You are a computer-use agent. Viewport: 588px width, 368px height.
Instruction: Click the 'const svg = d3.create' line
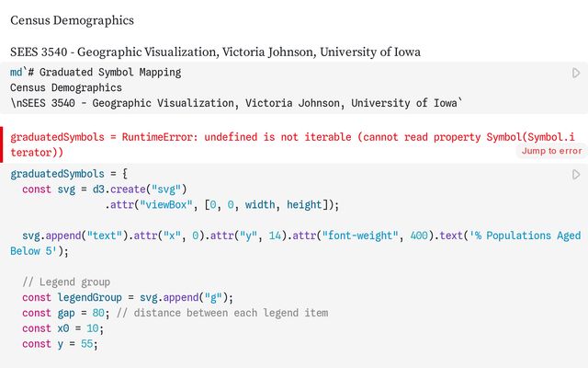pos(103,189)
